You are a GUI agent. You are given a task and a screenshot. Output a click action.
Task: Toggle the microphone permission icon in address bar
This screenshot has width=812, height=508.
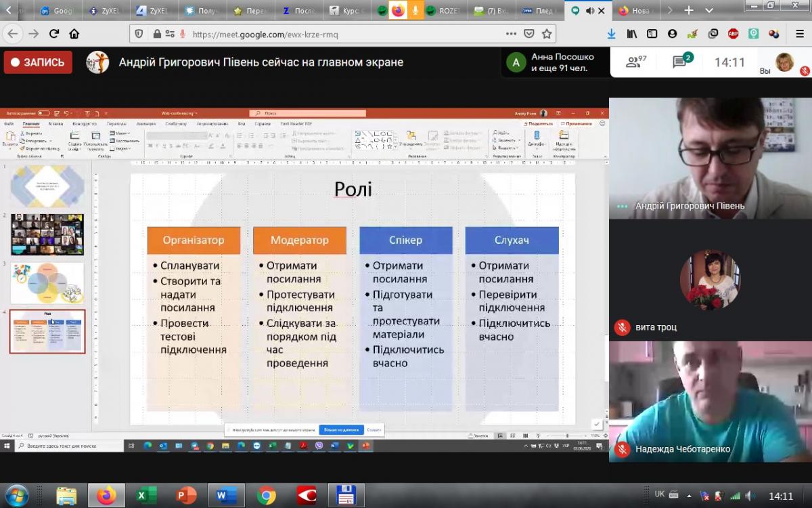[183, 34]
